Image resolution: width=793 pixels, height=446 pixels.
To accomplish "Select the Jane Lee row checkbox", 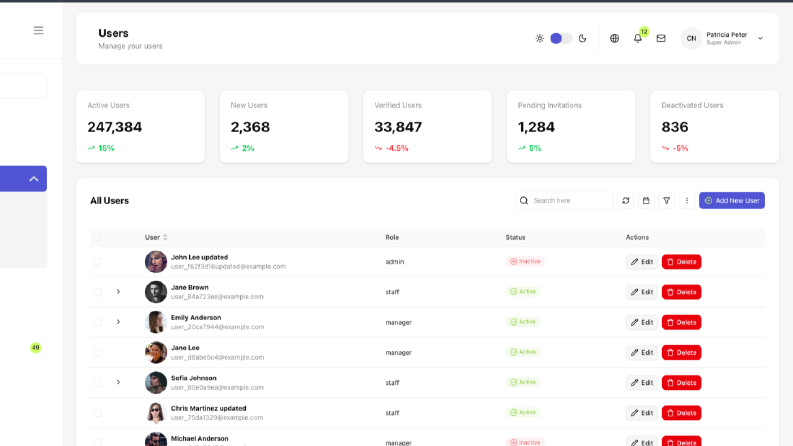I will pyautogui.click(x=98, y=352).
